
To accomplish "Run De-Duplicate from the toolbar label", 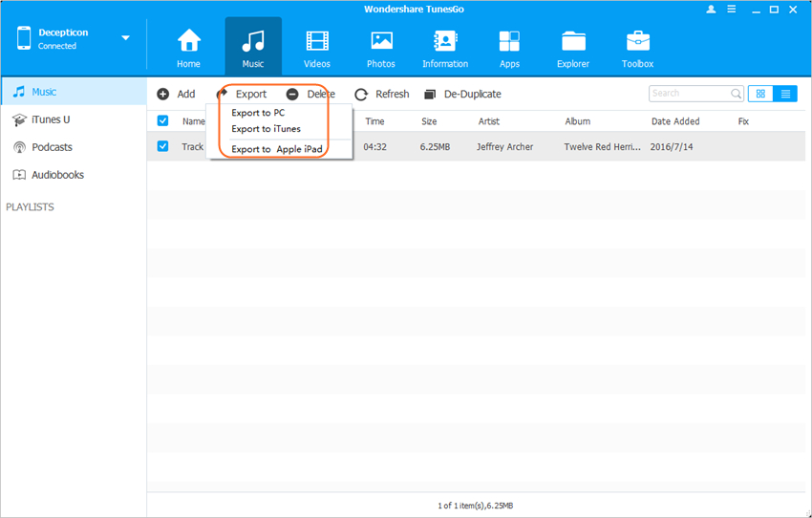I will pos(473,94).
